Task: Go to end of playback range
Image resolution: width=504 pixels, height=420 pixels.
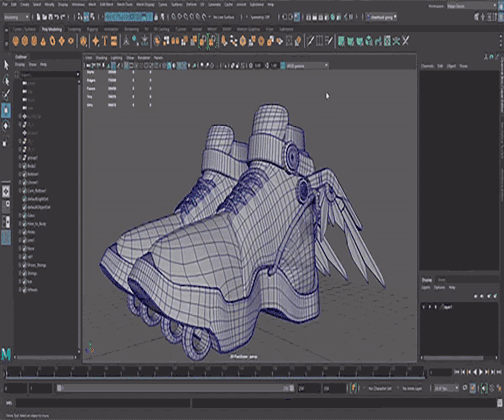Action: click(499, 372)
